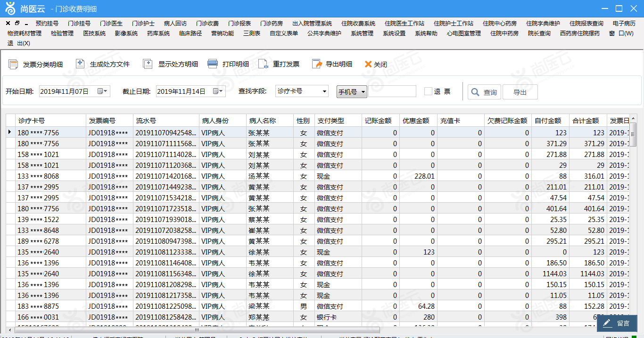Click the 男 gender cell

(304, 306)
